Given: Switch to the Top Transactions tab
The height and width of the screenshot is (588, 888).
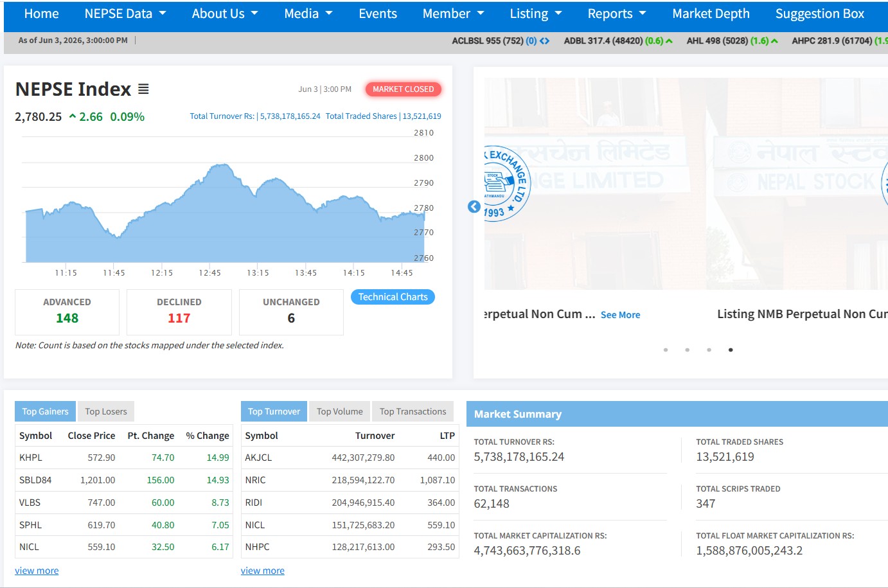Looking at the screenshot, I should 413,411.
